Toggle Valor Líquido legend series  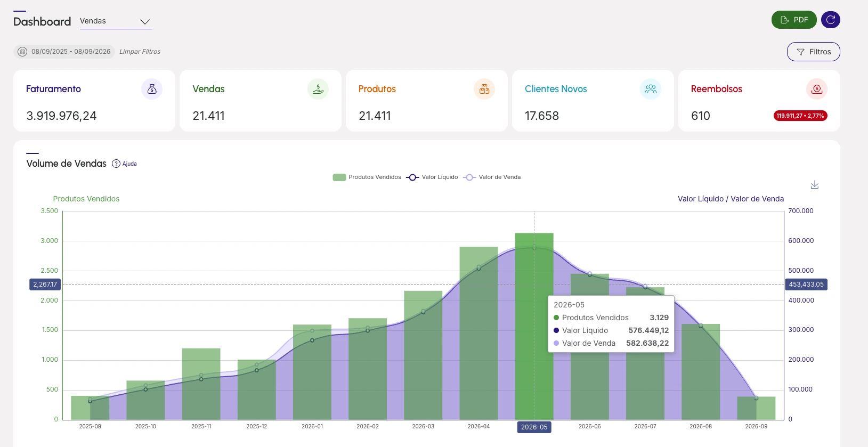432,177
